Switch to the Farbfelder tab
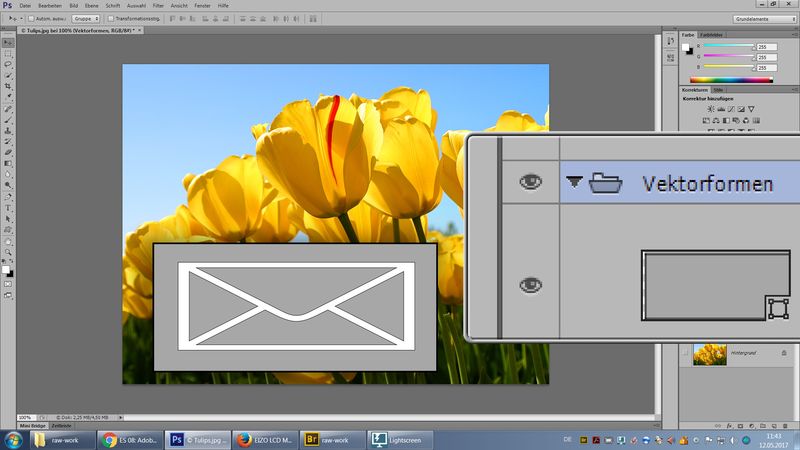 pos(710,35)
